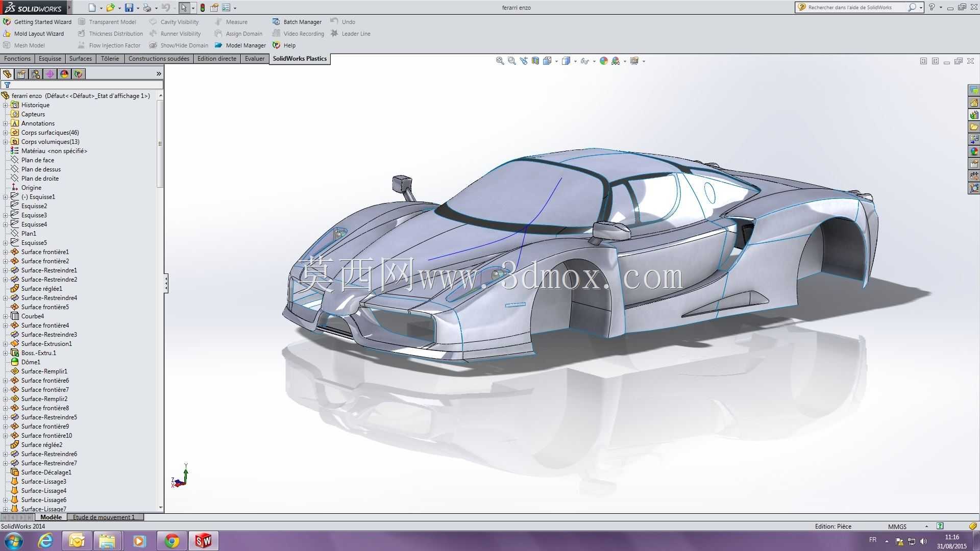980x551 pixels.
Task: Click the Section View icon
Action: point(535,61)
